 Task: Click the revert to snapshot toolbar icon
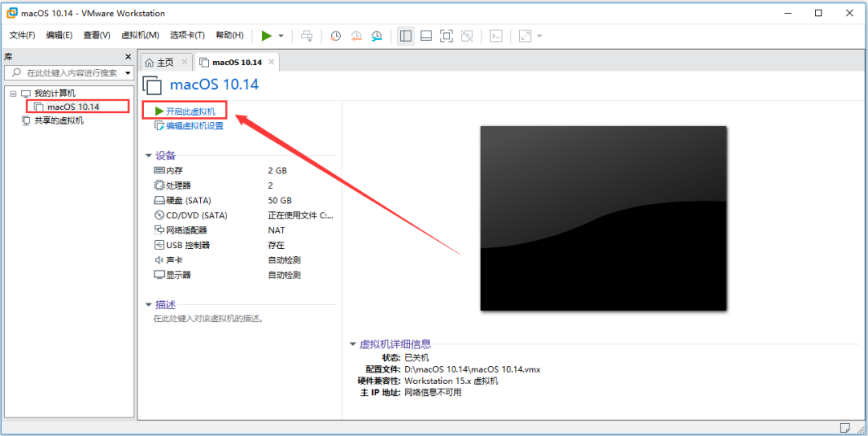pos(356,36)
